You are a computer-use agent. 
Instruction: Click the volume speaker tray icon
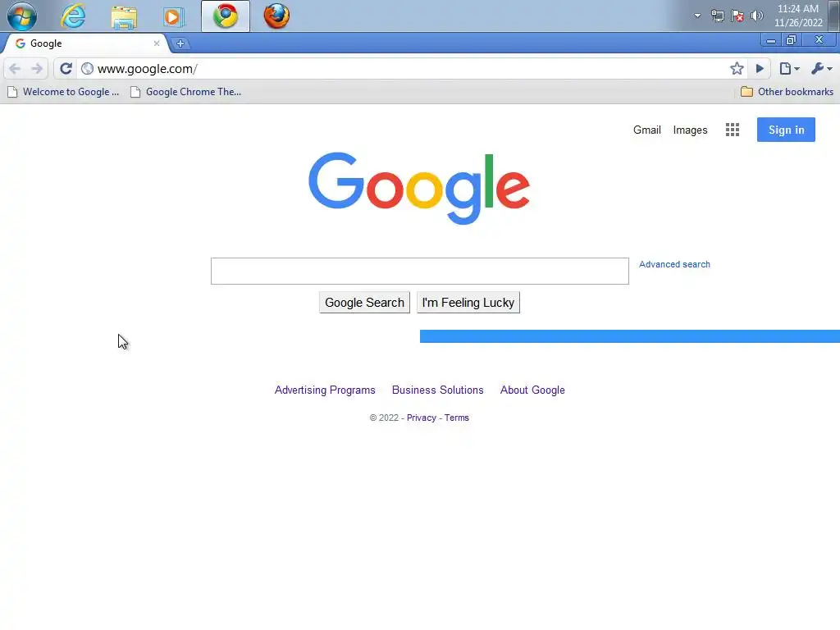(756, 16)
